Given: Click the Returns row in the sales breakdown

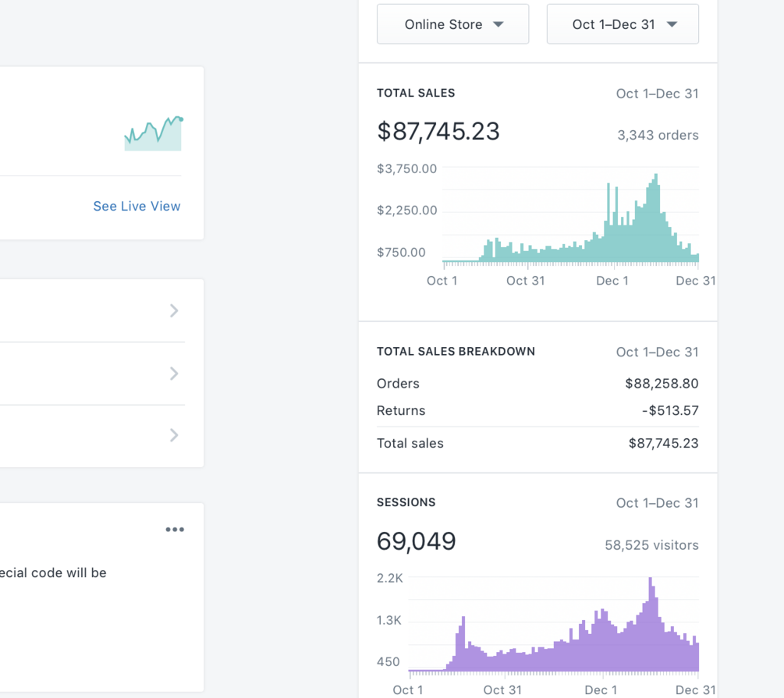Looking at the screenshot, I should [x=537, y=410].
